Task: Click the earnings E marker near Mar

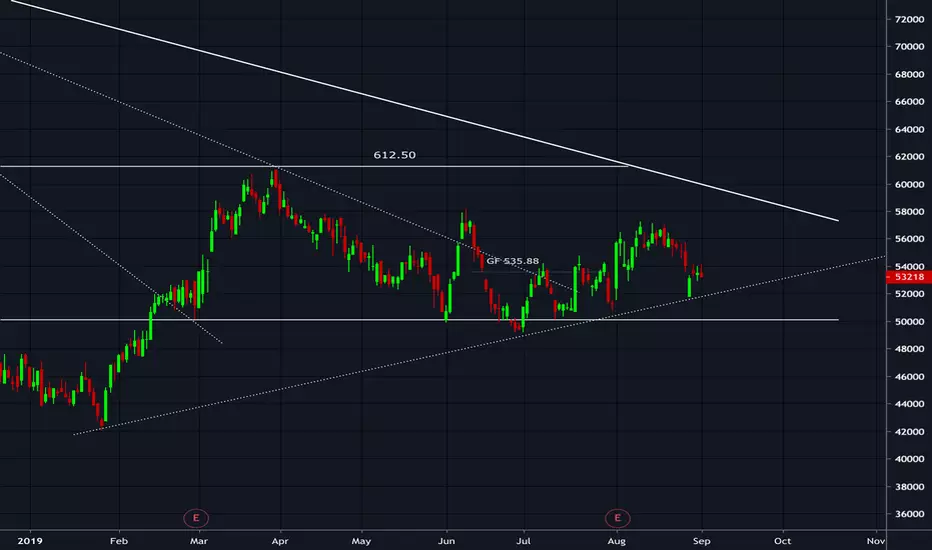Action: pyautogui.click(x=196, y=518)
